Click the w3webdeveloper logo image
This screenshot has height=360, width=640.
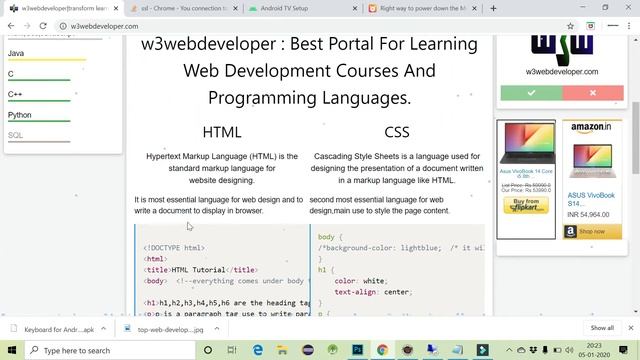(562, 51)
